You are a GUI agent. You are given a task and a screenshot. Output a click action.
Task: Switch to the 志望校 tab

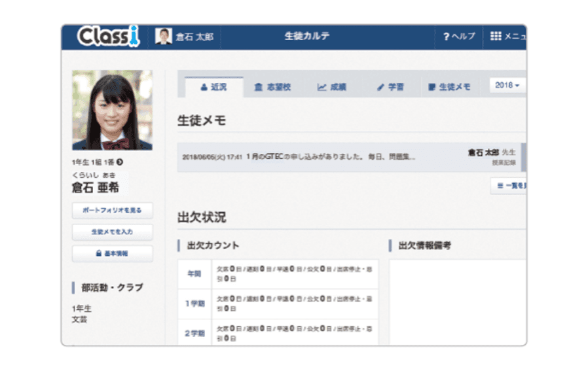(272, 87)
